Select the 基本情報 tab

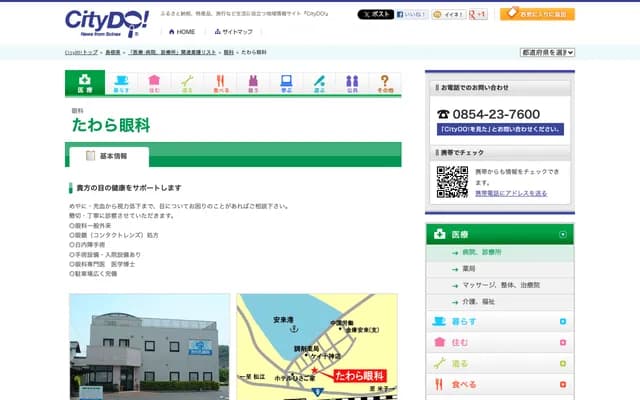click(x=109, y=156)
